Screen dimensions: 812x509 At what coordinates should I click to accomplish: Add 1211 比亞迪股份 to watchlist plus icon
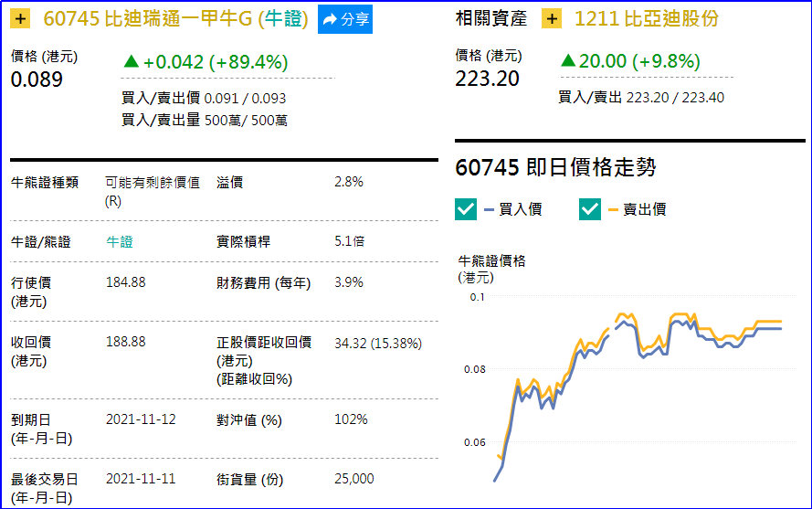[x=552, y=19]
